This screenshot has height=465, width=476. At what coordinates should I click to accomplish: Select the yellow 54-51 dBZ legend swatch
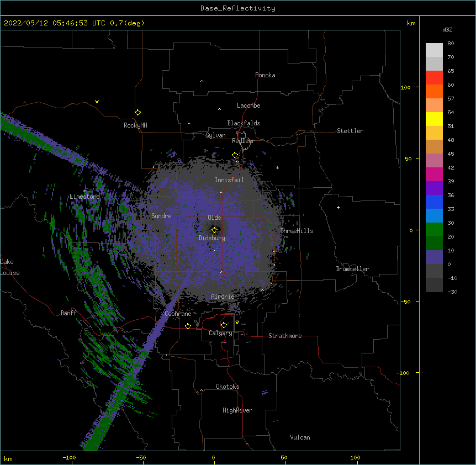pos(434,119)
